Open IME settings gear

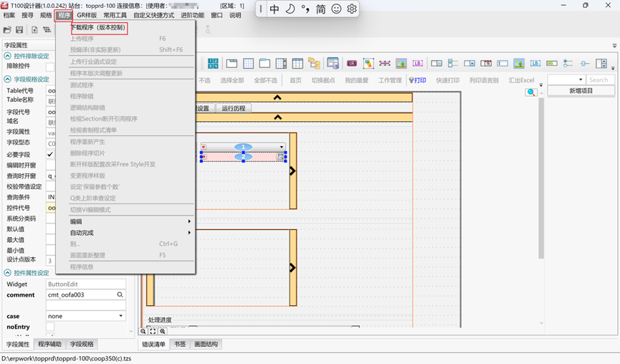click(x=351, y=9)
